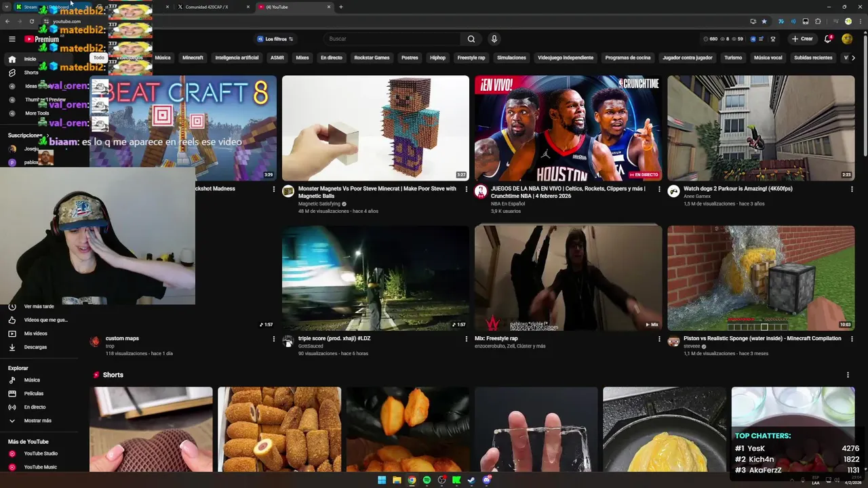Open the fried croquettes Short thumbnail
868x488 pixels.
pos(279,429)
